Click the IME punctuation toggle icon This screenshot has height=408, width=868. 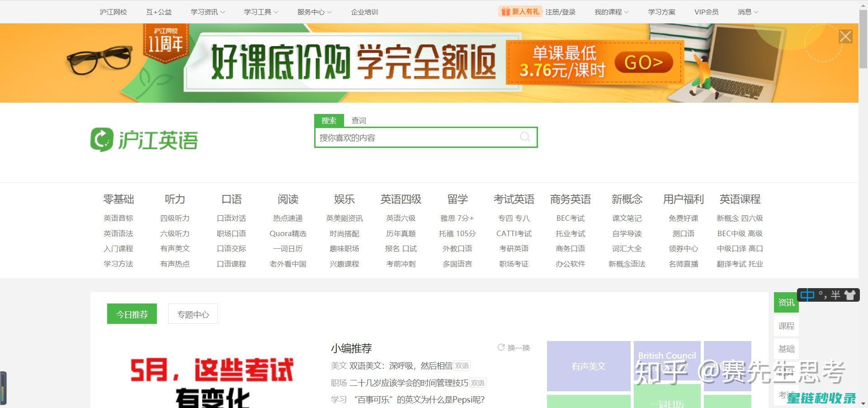pyautogui.click(x=822, y=295)
